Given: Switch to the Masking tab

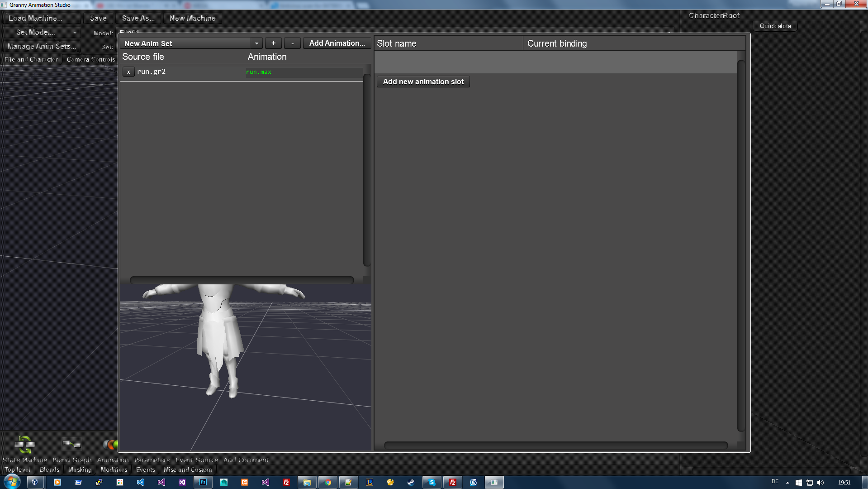Looking at the screenshot, I should (80, 470).
